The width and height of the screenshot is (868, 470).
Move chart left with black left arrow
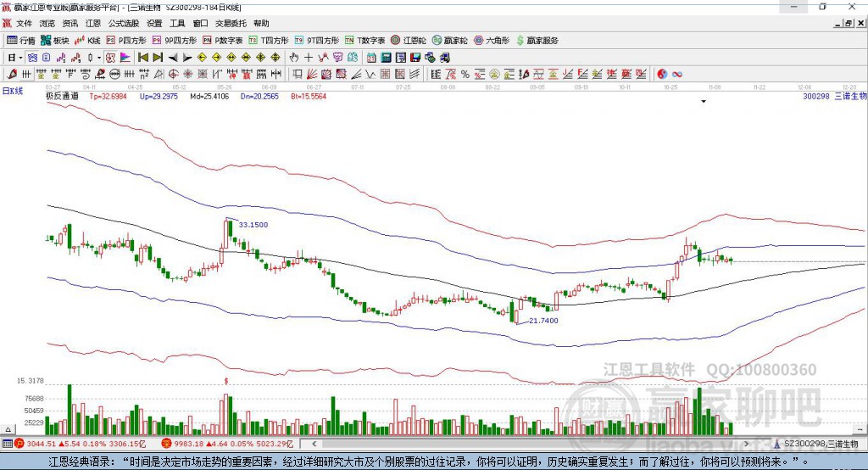click(x=173, y=58)
